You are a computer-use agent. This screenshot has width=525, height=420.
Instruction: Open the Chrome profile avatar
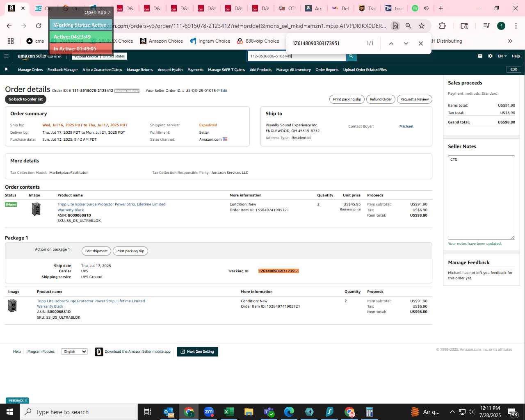[x=501, y=26]
